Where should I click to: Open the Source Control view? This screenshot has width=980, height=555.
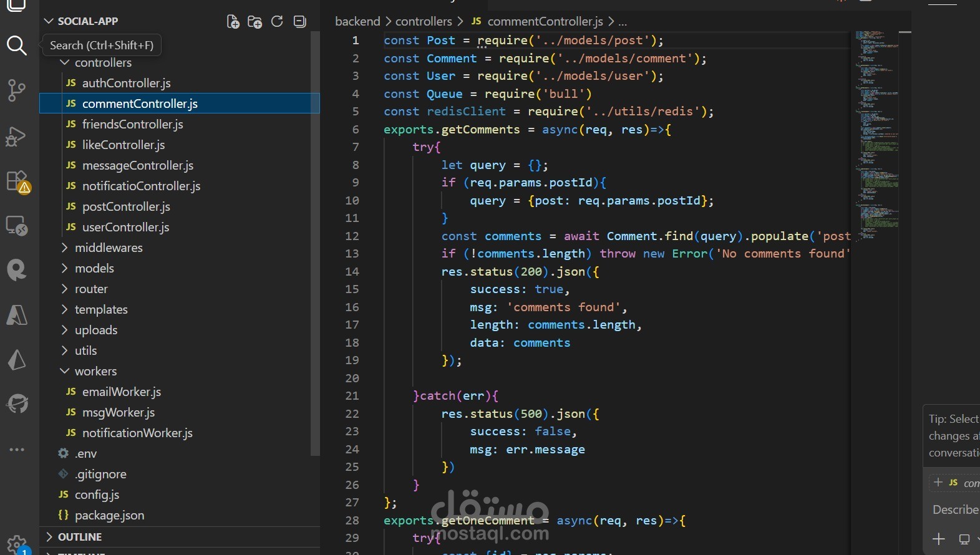coord(16,90)
